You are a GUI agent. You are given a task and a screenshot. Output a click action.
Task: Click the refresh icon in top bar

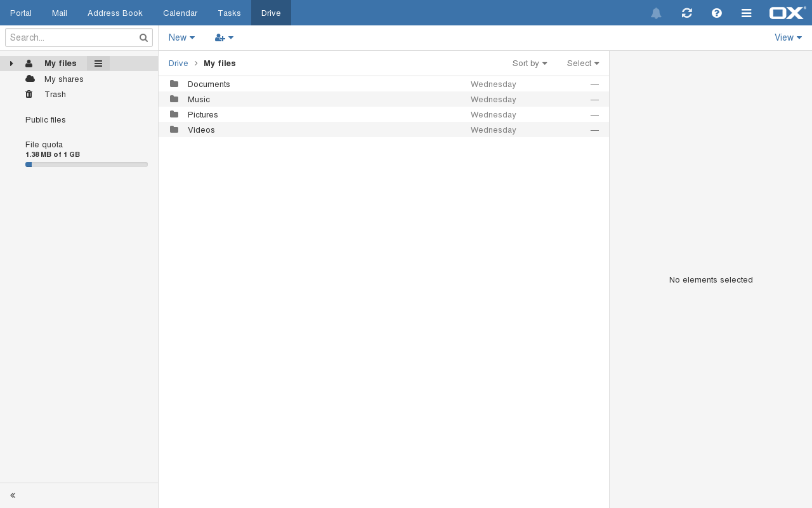point(686,13)
